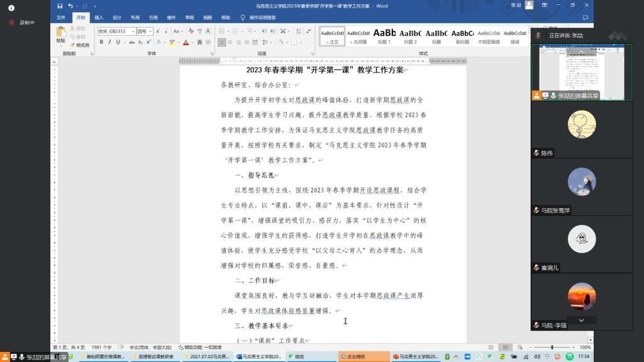
Task: Click the zoom slider handle in status bar
Action: [552, 347]
